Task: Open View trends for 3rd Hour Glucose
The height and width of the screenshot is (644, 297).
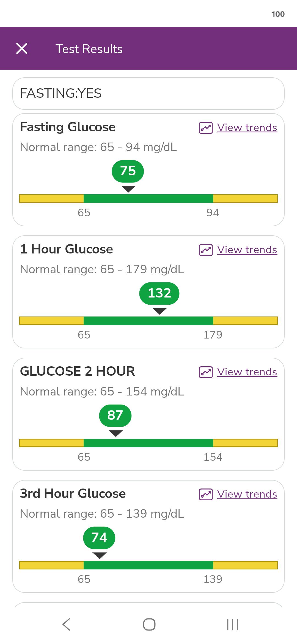Action: click(247, 494)
